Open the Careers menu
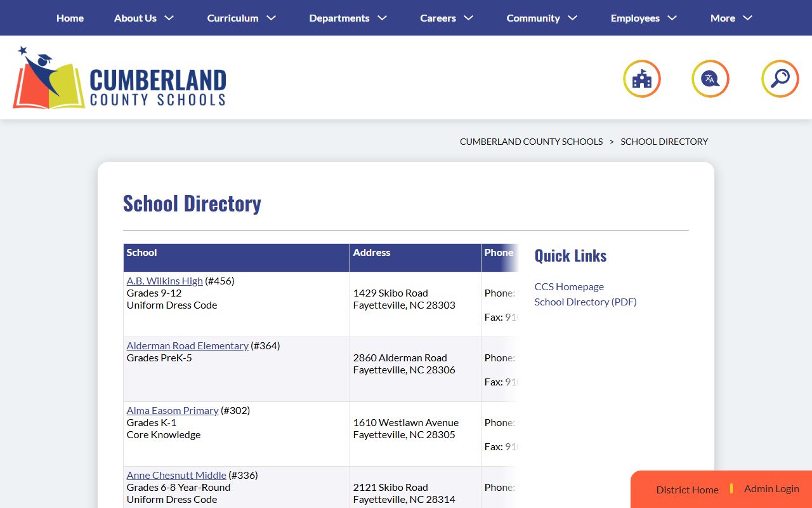The image size is (812, 508). pos(438,18)
